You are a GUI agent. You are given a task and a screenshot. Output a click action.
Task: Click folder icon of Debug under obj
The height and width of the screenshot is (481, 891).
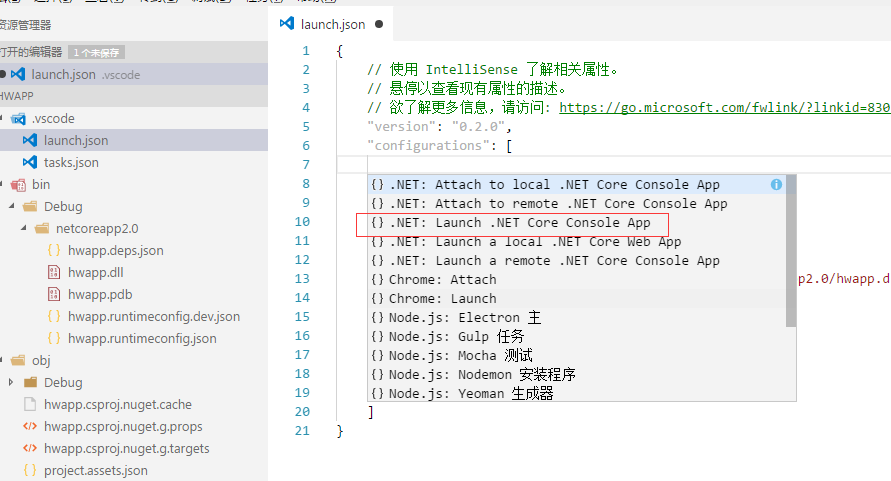point(30,382)
